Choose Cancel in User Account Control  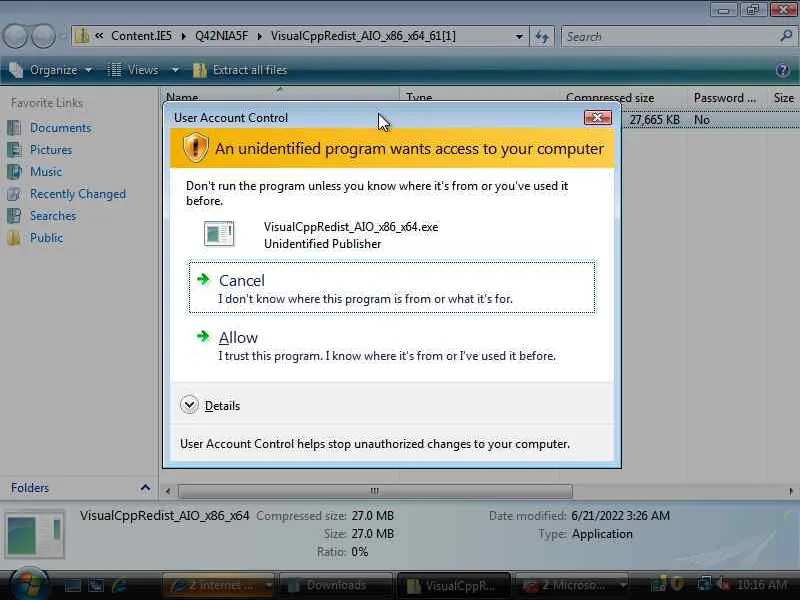[x=392, y=288]
